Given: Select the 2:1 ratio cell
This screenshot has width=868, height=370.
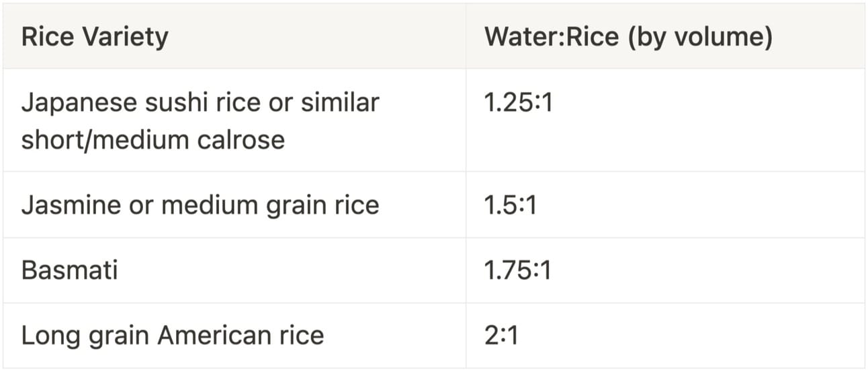Looking at the screenshot, I should click(501, 335).
